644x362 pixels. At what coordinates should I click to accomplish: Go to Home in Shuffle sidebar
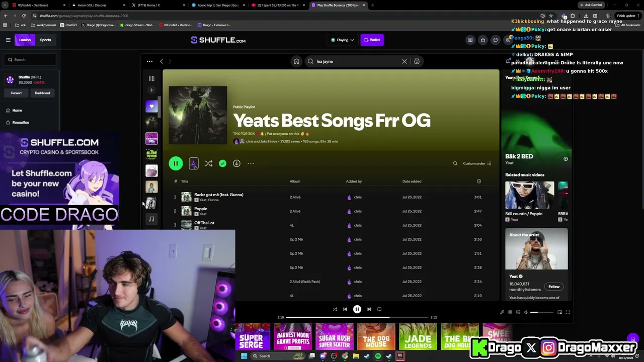(17, 111)
